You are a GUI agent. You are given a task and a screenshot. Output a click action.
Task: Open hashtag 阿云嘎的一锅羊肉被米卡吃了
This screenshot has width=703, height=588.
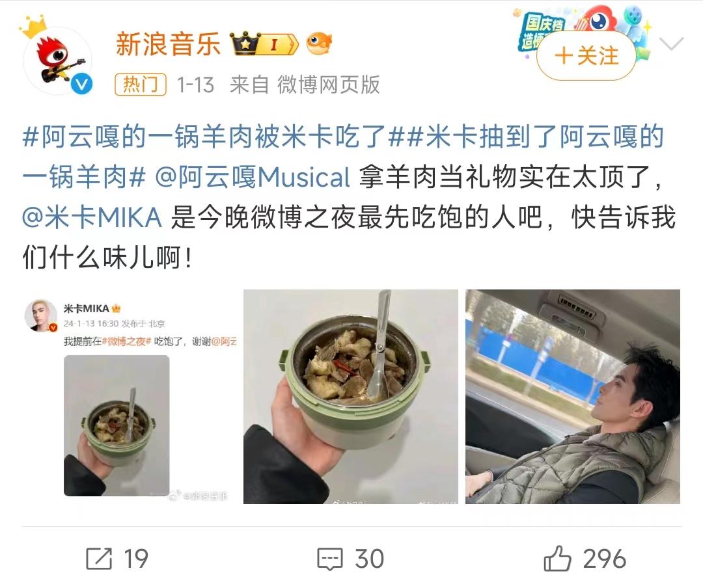213,137
